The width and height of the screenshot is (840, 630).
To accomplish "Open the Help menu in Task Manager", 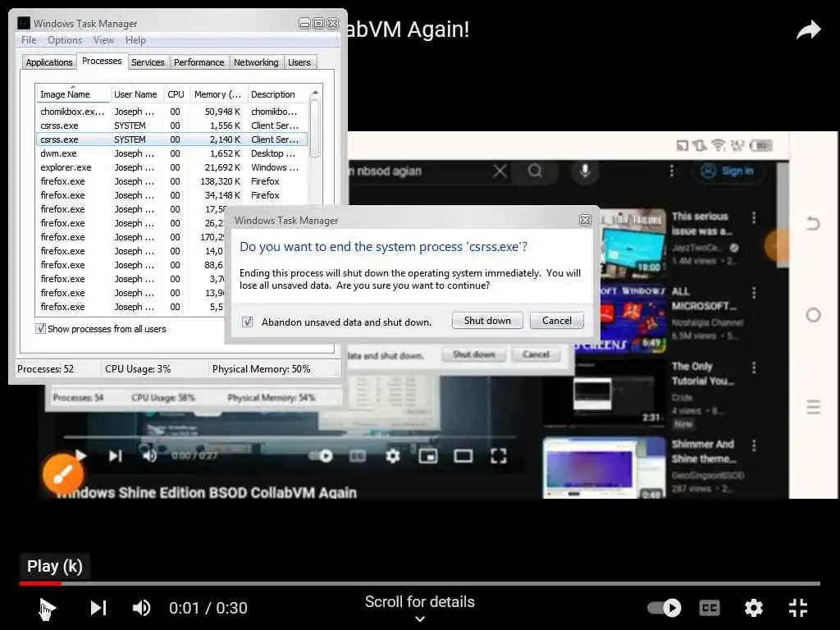I will pyautogui.click(x=135, y=40).
